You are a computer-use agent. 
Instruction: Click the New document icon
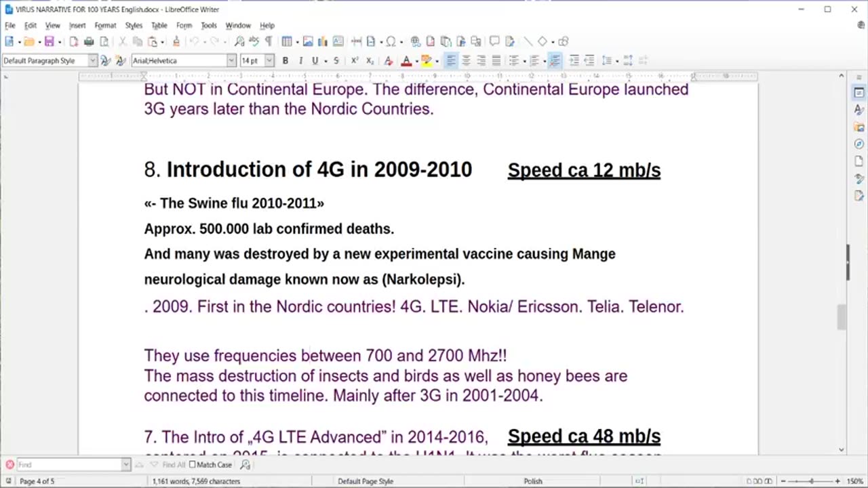[x=9, y=41]
